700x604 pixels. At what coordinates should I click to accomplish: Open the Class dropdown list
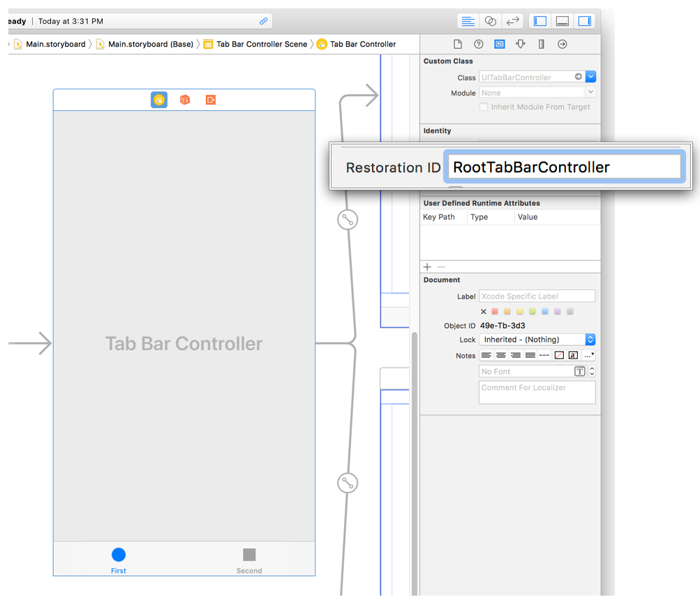click(591, 77)
